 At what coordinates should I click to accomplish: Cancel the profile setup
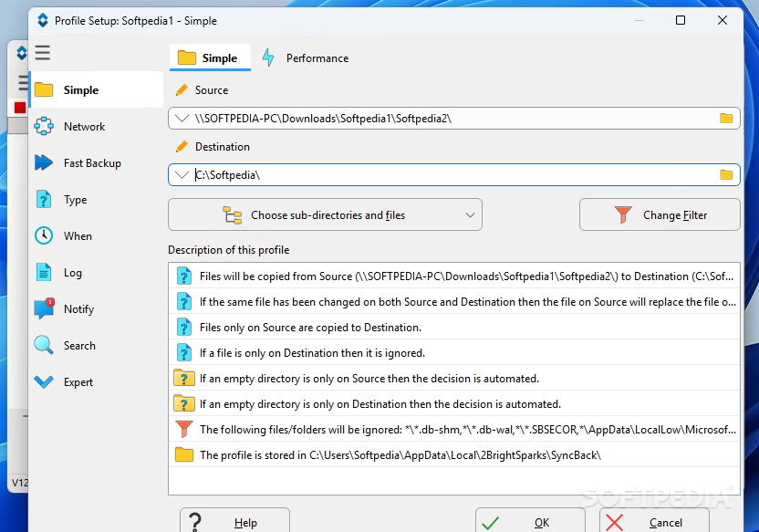(654, 521)
